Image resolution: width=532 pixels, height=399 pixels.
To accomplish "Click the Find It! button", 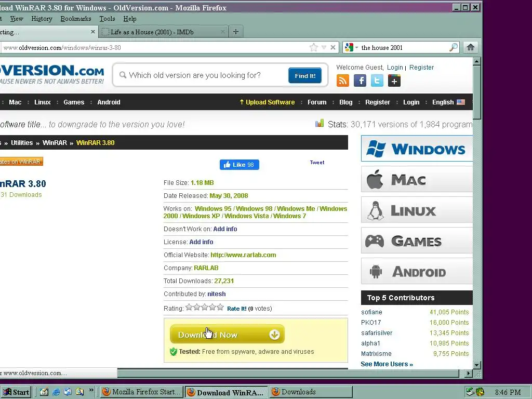I will tap(304, 75).
